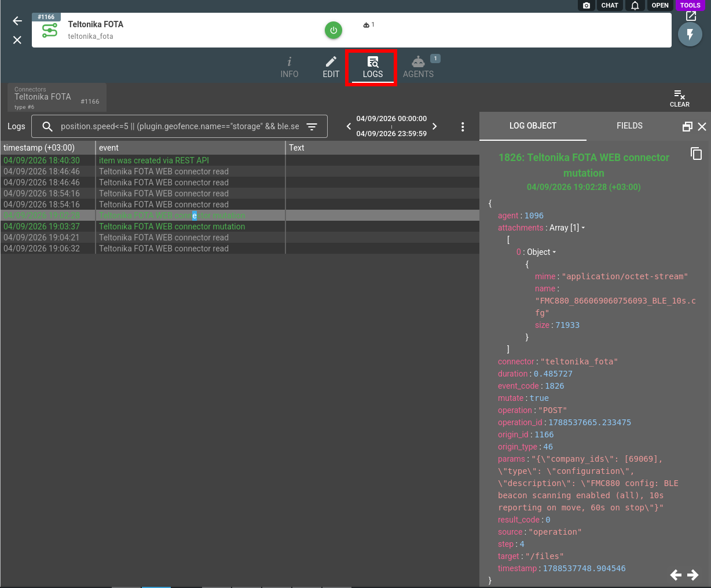The image size is (711, 588).
Task: Open the CHAT button
Action: (x=610, y=5)
